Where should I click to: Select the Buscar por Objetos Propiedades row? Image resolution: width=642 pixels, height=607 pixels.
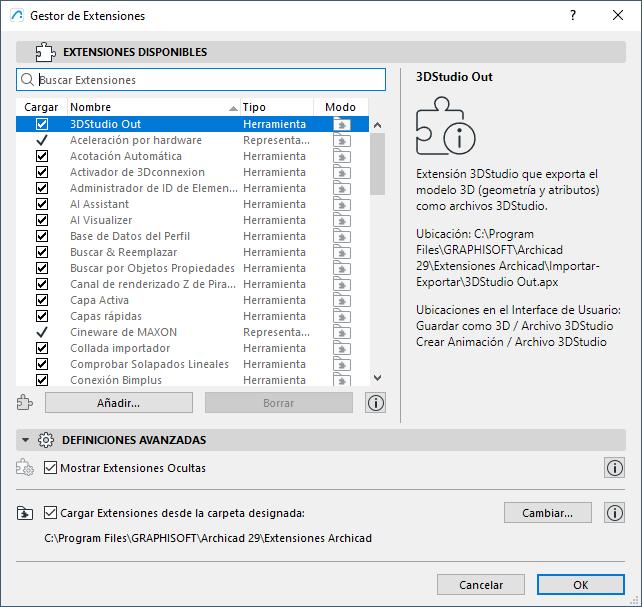click(192, 268)
